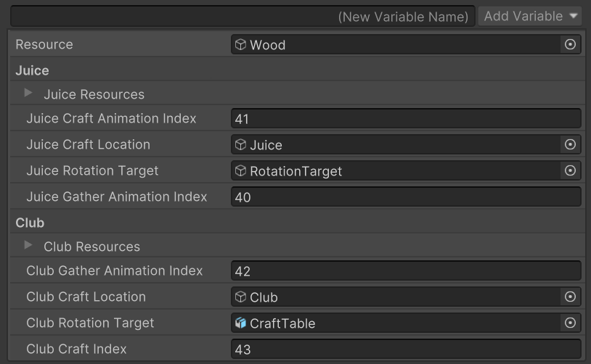Screen dimensions: 591x364
Task: Open object picker for Resource field
Action: pos(570,45)
